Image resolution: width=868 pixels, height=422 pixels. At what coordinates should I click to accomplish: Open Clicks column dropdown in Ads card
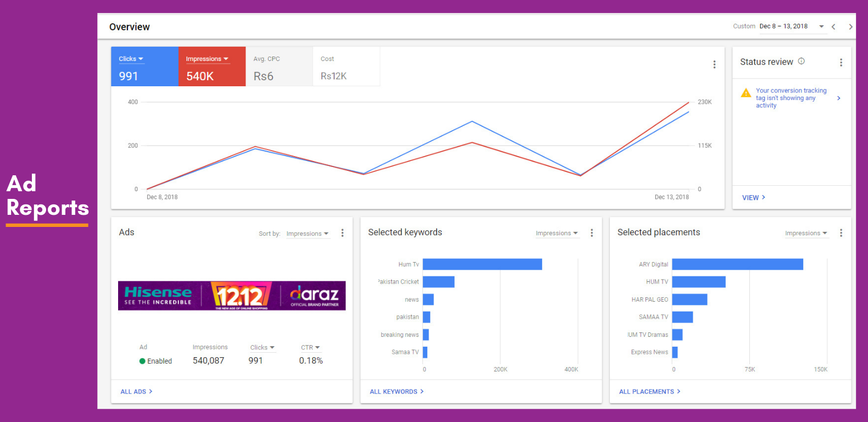coord(263,347)
